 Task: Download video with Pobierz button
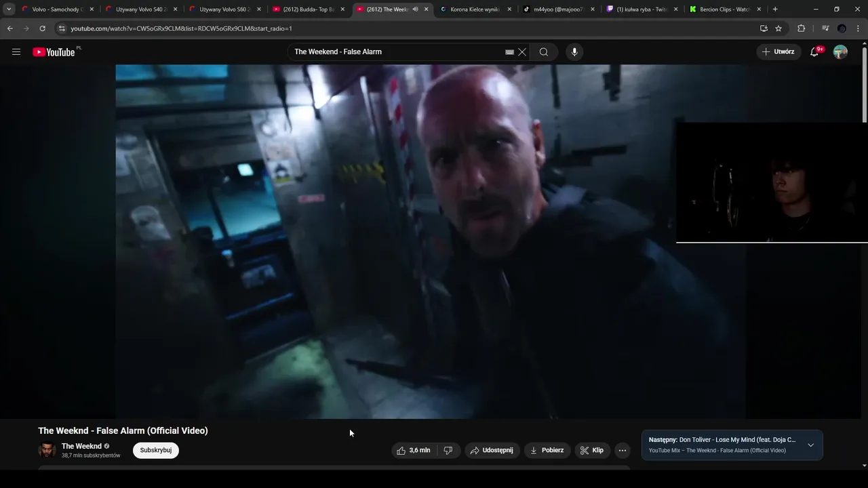coord(547,450)
